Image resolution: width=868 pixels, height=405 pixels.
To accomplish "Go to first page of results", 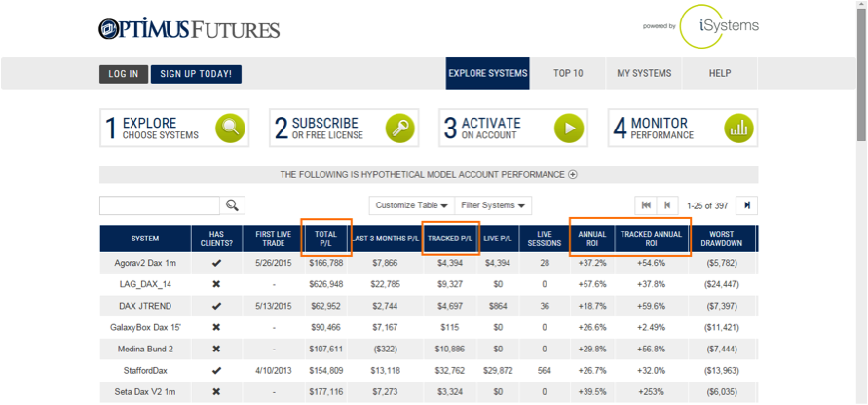I will [646, 205].
